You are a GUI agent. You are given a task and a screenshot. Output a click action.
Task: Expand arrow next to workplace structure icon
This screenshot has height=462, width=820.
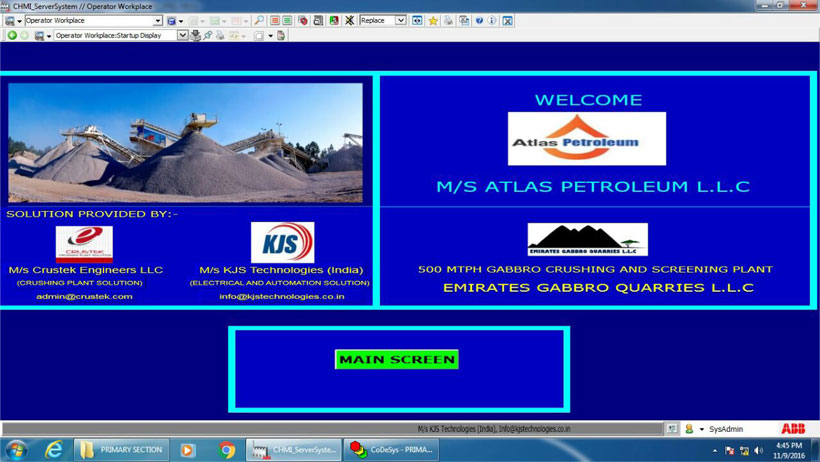[x=20, y=21]
